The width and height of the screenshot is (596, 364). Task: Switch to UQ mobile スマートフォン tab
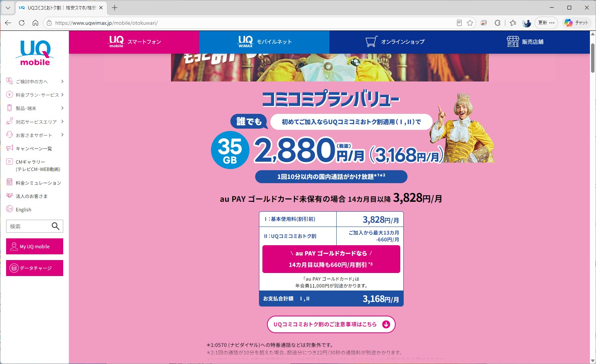tap(134, 42)
